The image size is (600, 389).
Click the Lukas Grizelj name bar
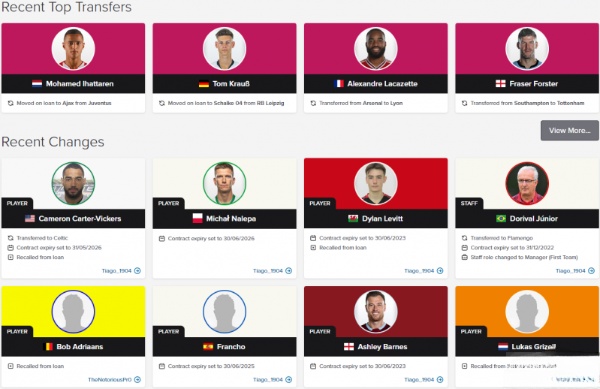point(527,347)
